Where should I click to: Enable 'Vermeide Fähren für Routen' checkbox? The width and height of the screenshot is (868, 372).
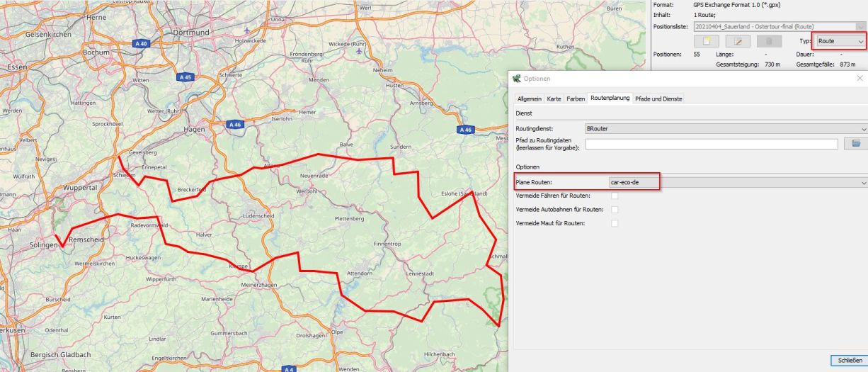point(615,196)
